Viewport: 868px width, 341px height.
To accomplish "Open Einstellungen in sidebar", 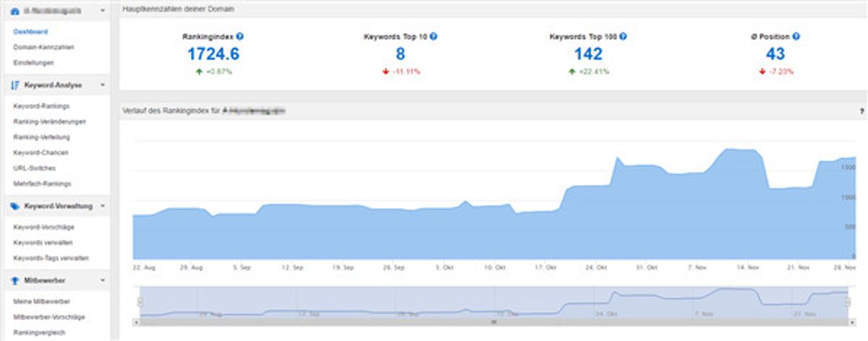I will pos(33,63).
